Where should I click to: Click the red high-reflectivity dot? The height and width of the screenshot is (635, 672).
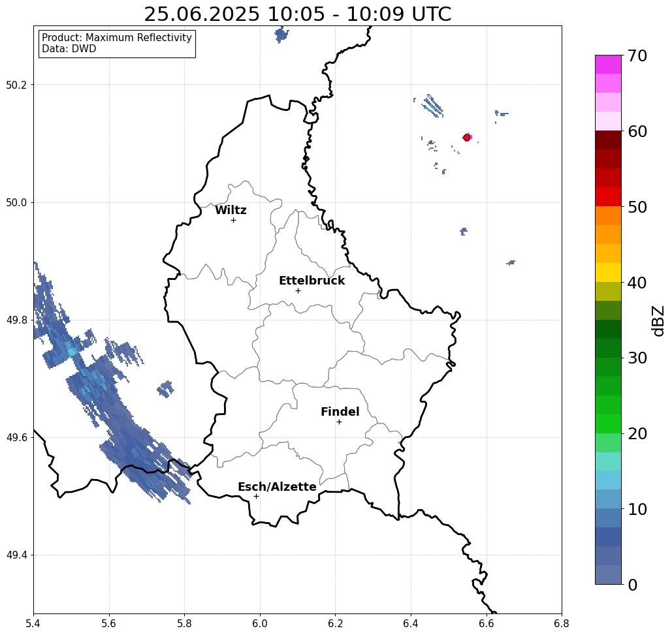pos(467,138)
